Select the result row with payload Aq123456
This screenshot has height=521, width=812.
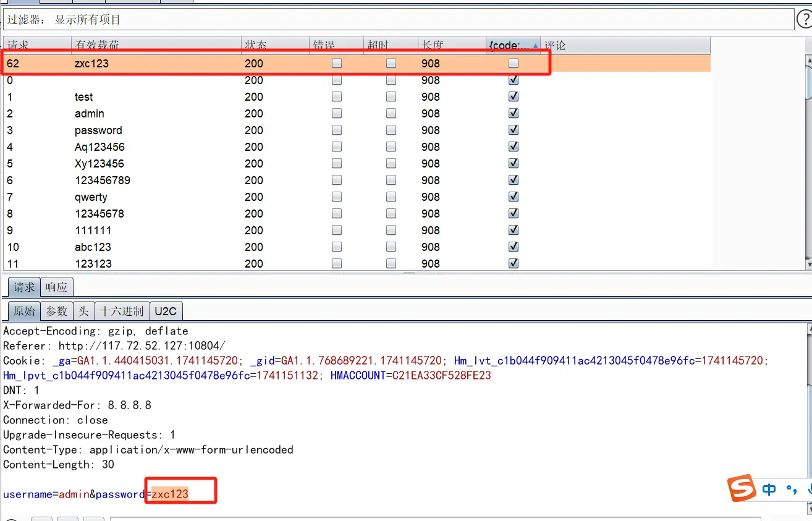[x=99, y=147]
